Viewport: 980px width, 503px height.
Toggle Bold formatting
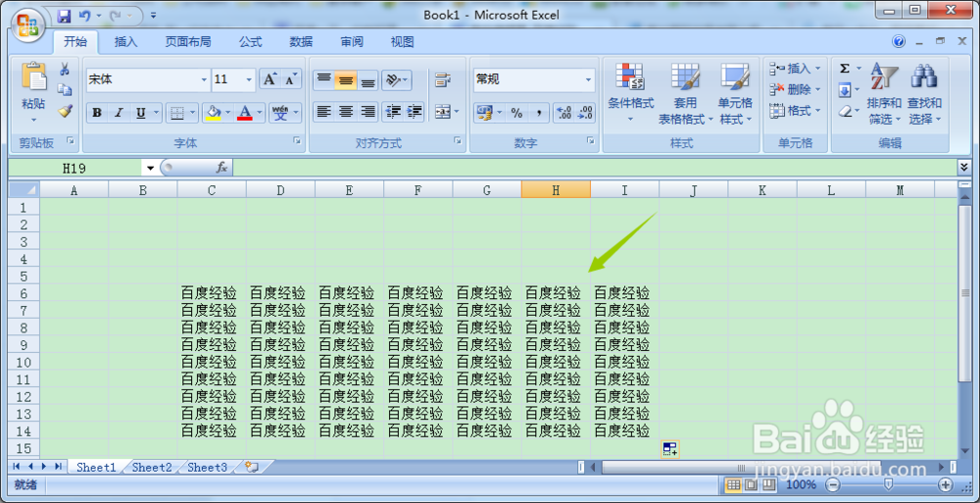(97, 113)
